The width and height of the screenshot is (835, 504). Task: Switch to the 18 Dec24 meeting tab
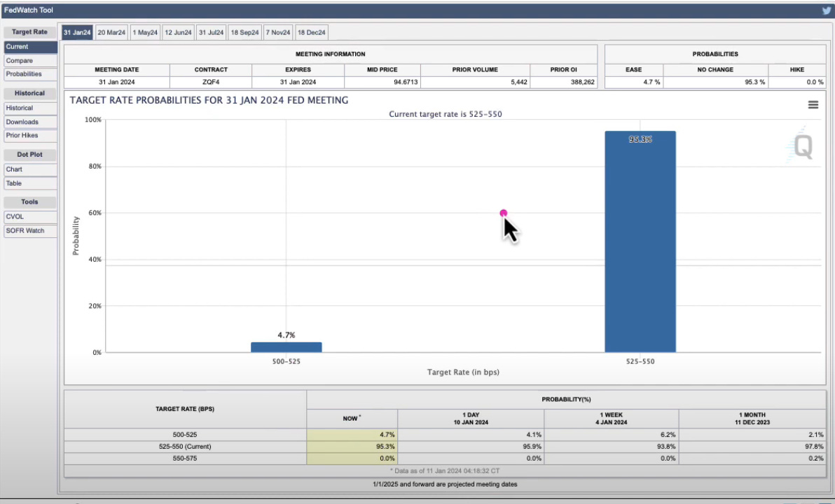[x=312, y=32]
